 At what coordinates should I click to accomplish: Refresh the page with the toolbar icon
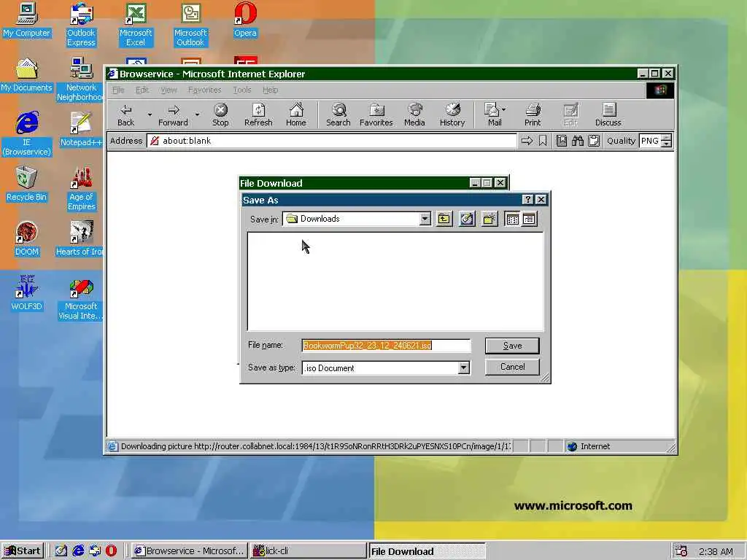[258, 114]
